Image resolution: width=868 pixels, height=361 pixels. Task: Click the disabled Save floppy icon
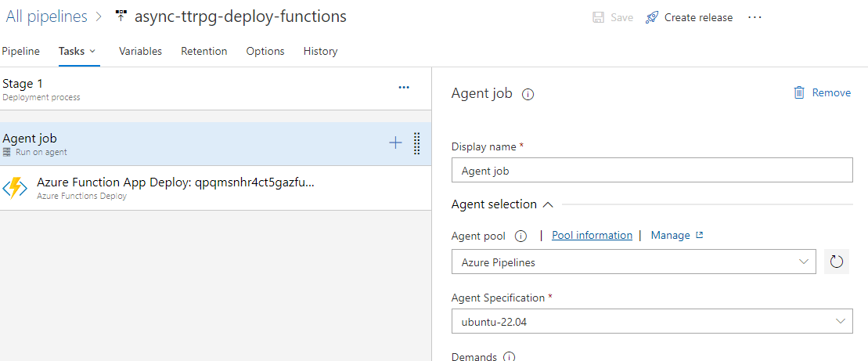coord(599,18)
